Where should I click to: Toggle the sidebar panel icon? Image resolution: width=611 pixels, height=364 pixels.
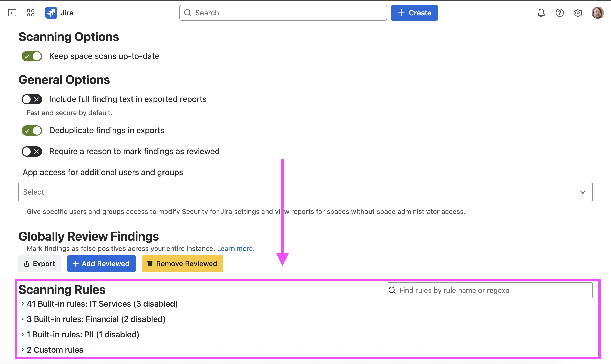[x=12, y=13]
